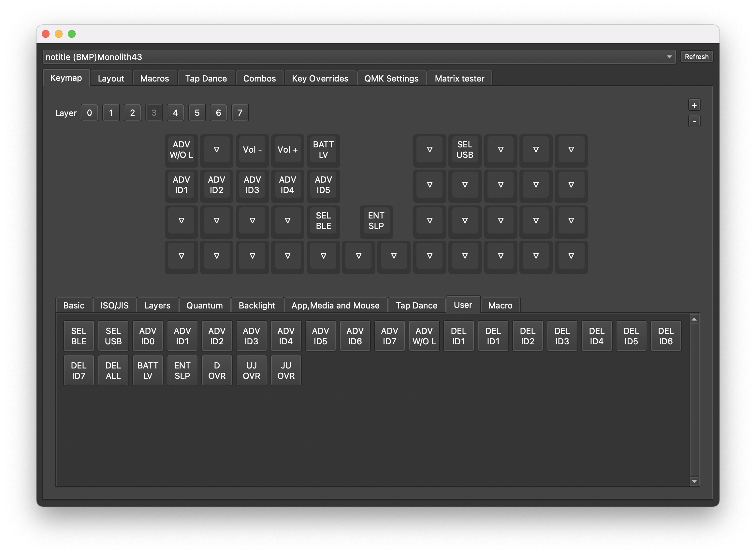Open the Matrix tester tab
The width and height of the screenshot is (756, 555).
click(x=459, y=79)
